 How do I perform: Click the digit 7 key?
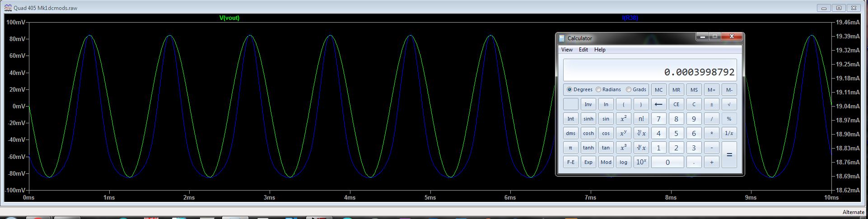658,119
